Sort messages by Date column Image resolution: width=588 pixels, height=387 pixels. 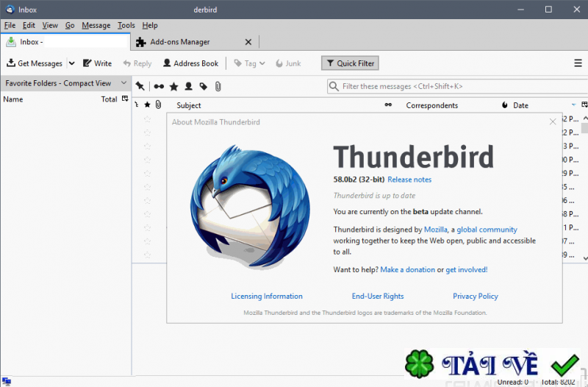520,105
